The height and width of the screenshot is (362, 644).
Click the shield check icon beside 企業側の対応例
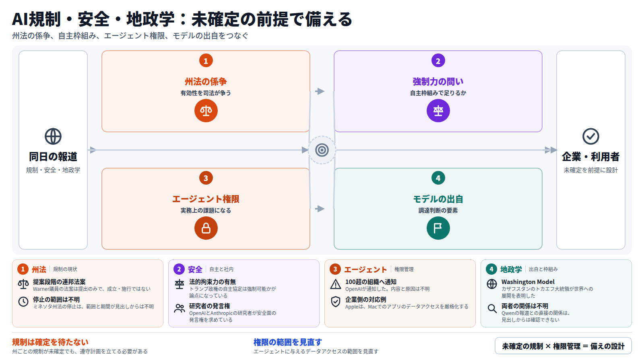pos(336,302)
